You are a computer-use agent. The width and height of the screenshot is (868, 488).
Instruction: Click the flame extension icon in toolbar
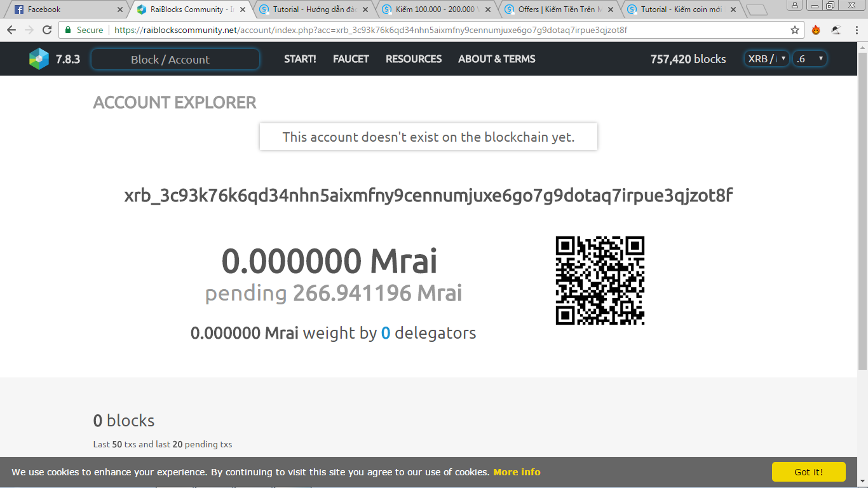coord(816,30)
